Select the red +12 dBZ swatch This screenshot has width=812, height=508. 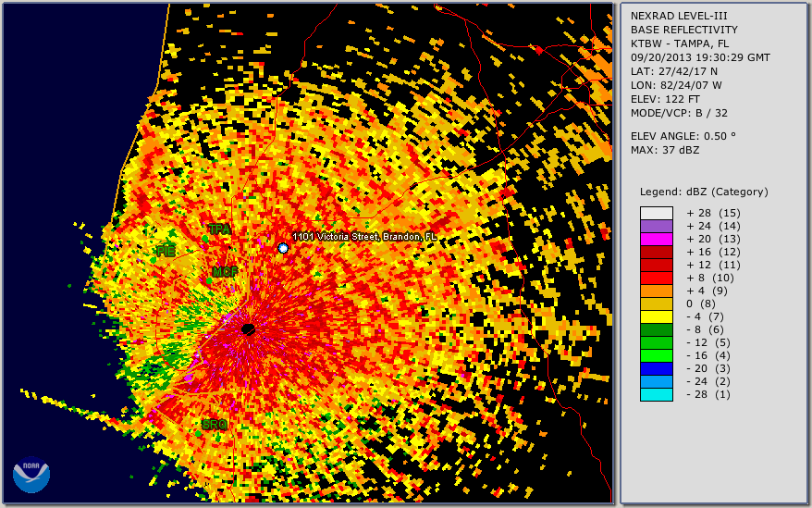[x=656, y=265]
